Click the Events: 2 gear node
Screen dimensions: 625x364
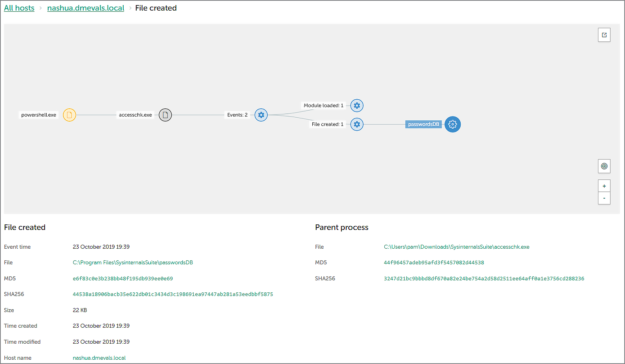[x=261, y=115]
